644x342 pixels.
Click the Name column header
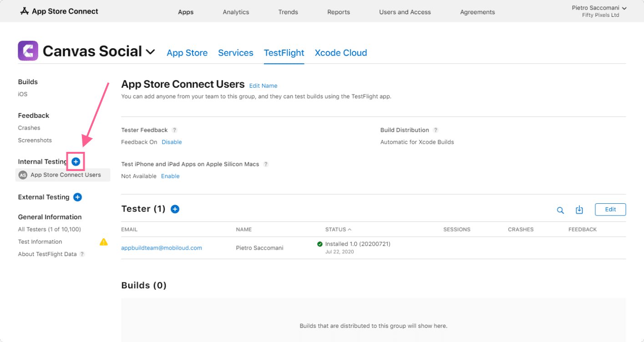click(x=244, y=229)
